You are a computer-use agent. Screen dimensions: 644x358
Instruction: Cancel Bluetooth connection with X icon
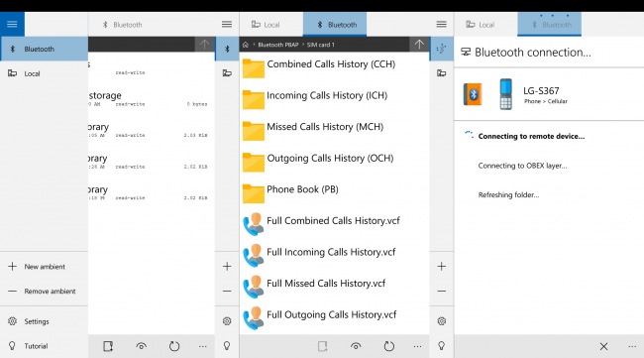(x=603, y=346)
